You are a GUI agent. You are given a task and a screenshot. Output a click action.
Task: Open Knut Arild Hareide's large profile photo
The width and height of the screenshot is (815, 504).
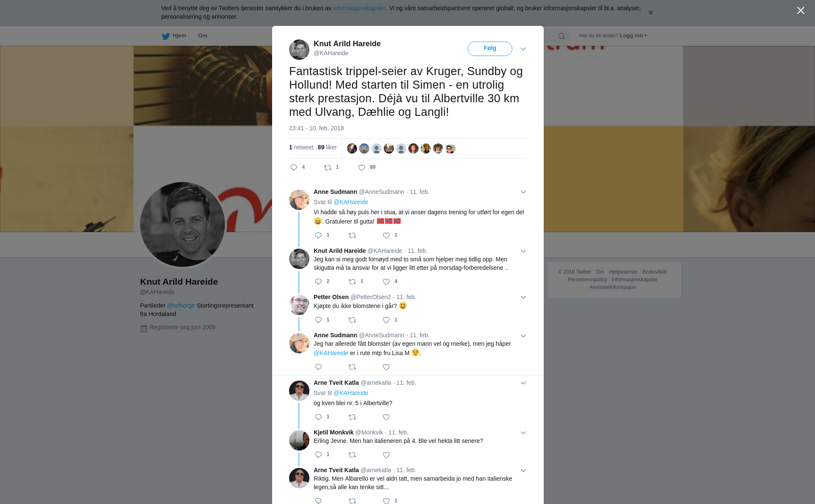183,224
